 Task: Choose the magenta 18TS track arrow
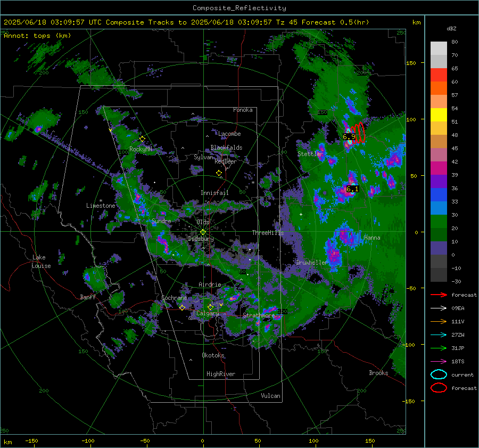pos(439,362)
